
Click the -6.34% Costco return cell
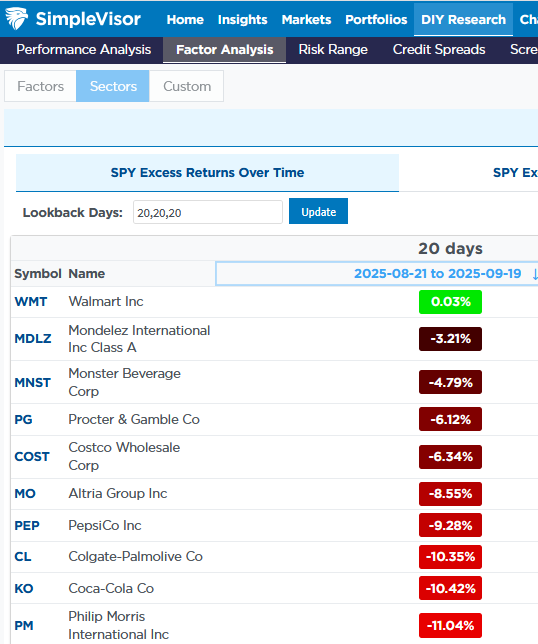[x=450, y=457]
